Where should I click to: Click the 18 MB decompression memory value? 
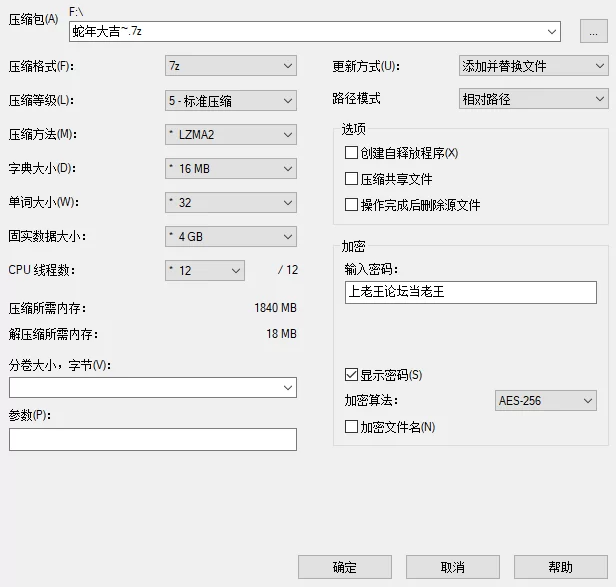pos(281,334)
